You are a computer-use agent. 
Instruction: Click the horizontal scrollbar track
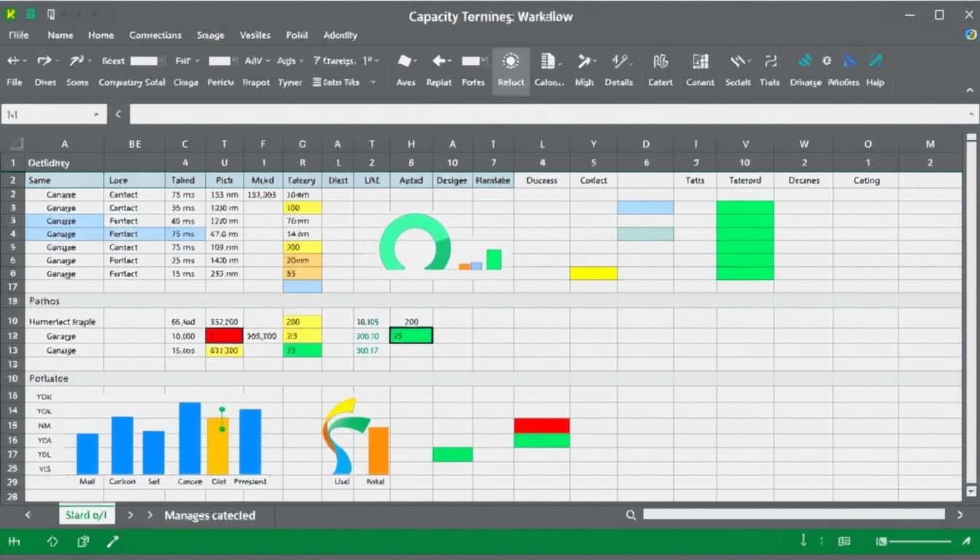[x=793, y=515]
